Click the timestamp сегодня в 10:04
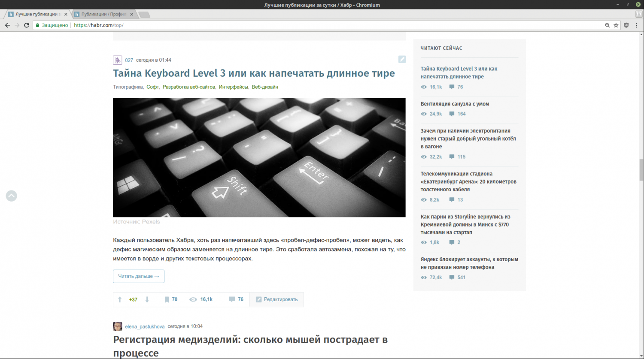The width and height of the screenshot is (644, 359). point(185,326)
